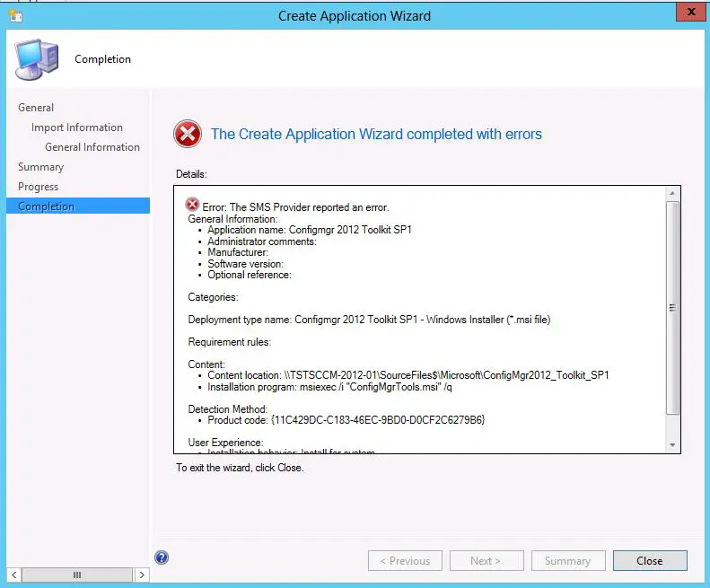This screenshot has width=710, height=588.
Task: Click the 'General Information:' heading in details
Action: tap(232, 219)
